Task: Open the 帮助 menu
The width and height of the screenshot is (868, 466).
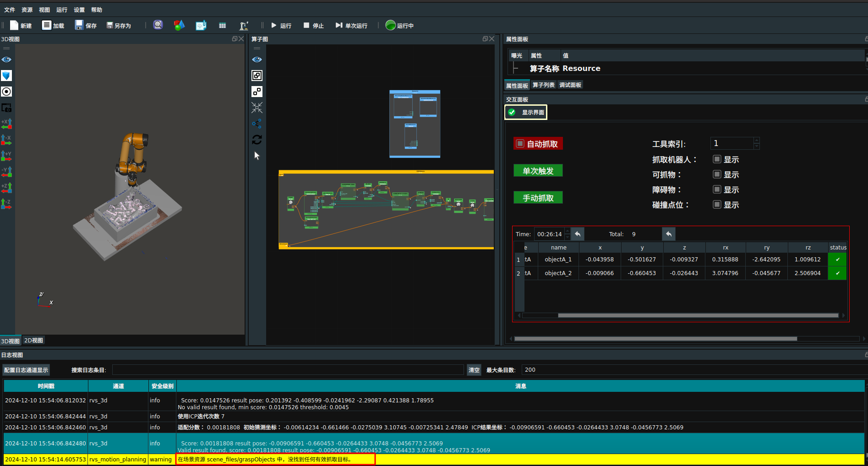Action: (97, 10)
